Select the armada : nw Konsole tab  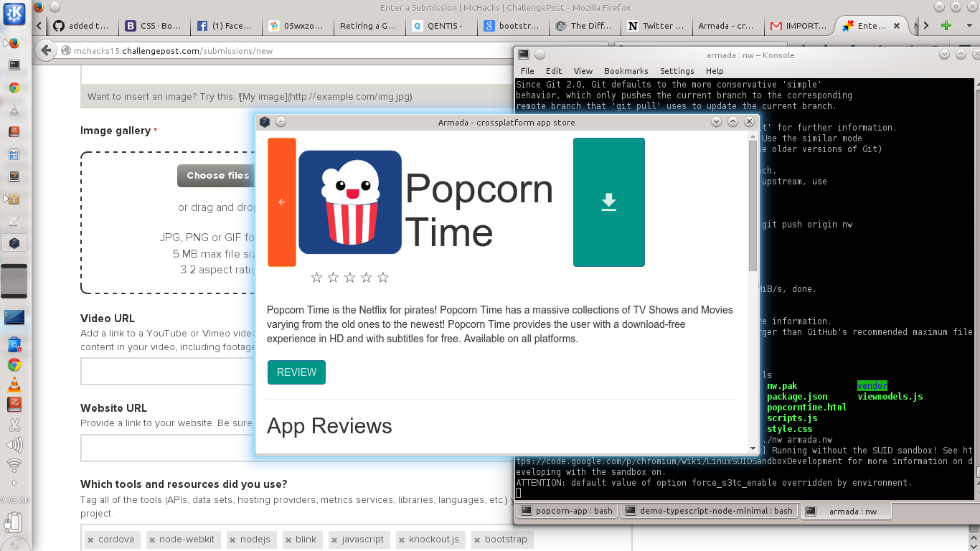[x=847, y=511]
